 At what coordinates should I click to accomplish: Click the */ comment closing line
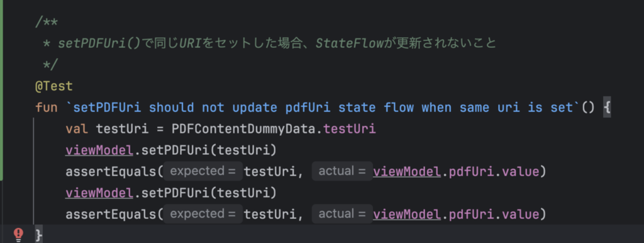click(x=50, y=65)
